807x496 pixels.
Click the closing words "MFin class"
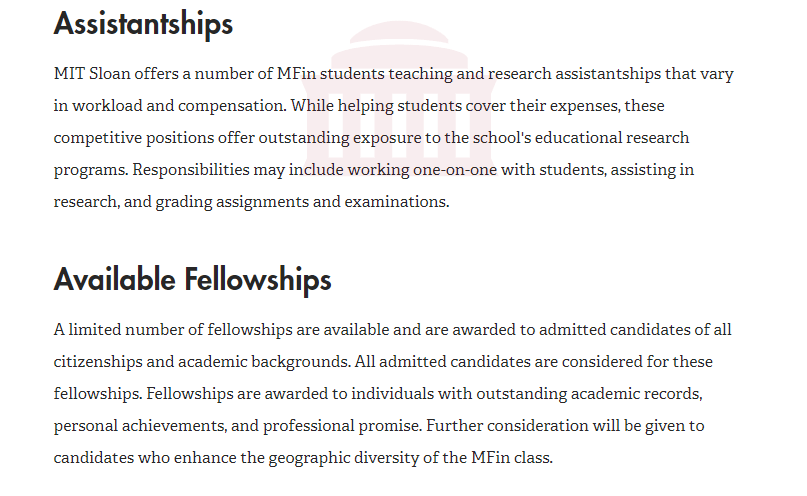tap(511, 458)
